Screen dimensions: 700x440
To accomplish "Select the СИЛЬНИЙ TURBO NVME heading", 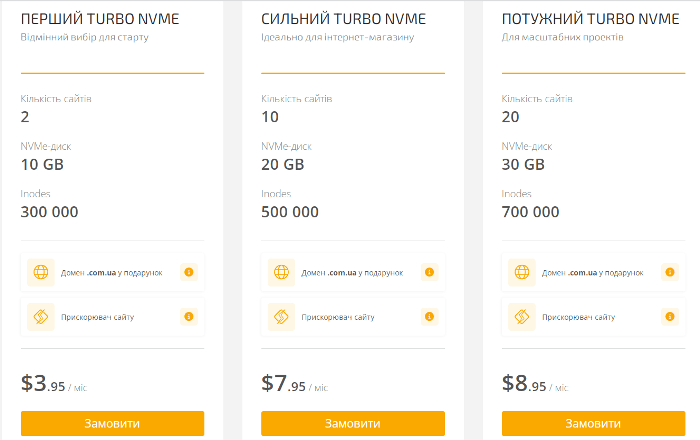I will point(343,19).
